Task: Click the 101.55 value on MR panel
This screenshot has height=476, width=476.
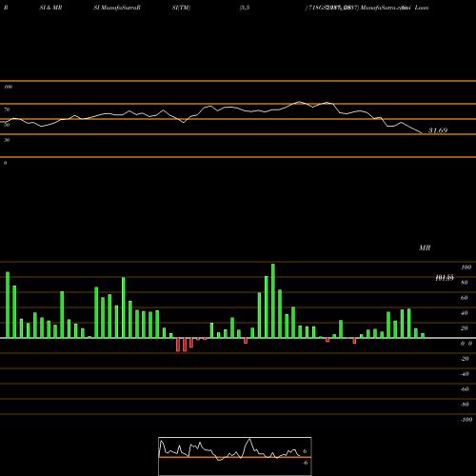Action: [x=445, y=278]
